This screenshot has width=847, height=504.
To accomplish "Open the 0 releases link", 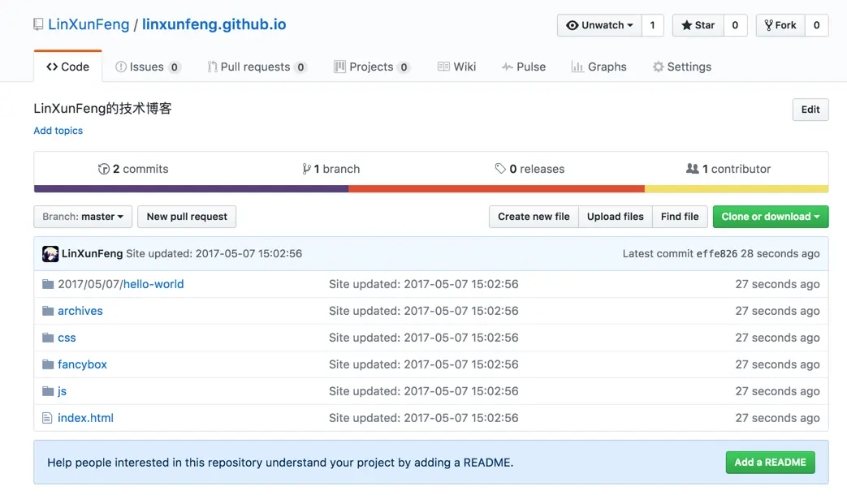I will [x=530, y=169].
